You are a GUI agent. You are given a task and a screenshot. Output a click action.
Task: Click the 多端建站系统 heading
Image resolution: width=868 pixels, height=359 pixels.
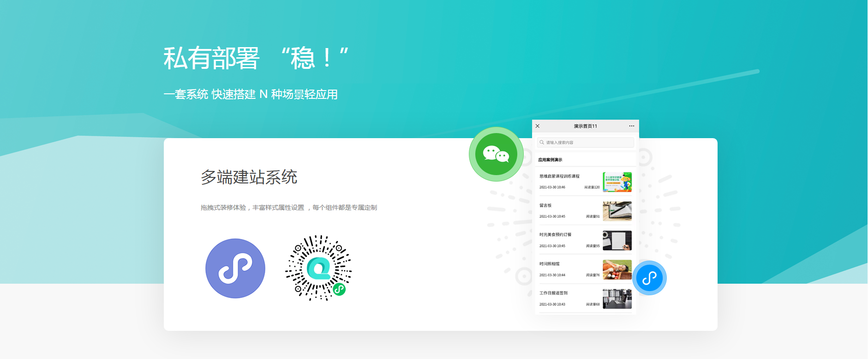tap(249, 177)
